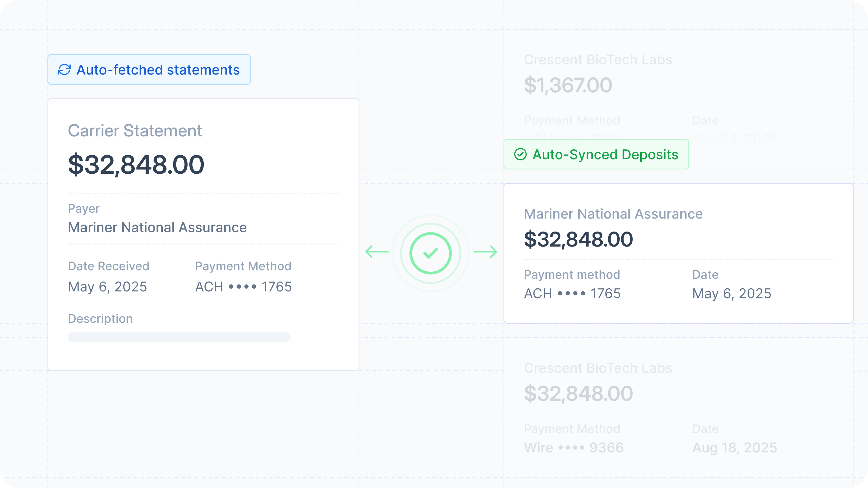This screenshot has width=868, height=488.
Task: Click ACH 1765 in the deposit card
Action: [x=572, y=294]
